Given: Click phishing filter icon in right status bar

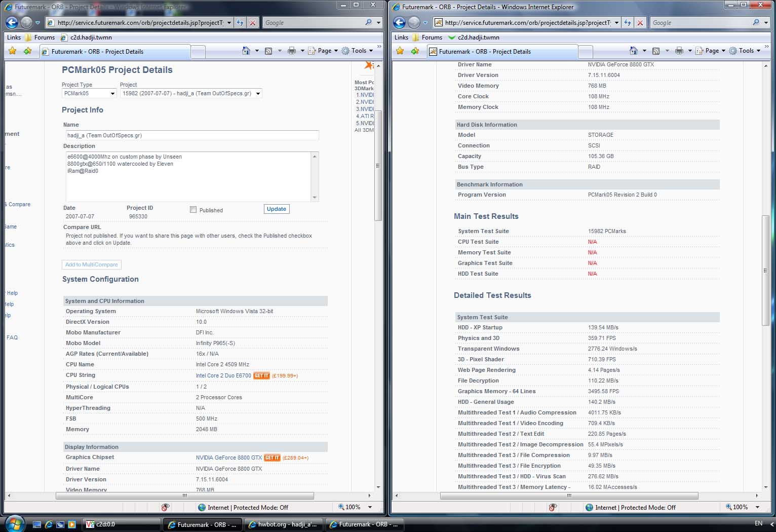Looking at the screenshot, I should pyautogui.click(x=553, y=507).
